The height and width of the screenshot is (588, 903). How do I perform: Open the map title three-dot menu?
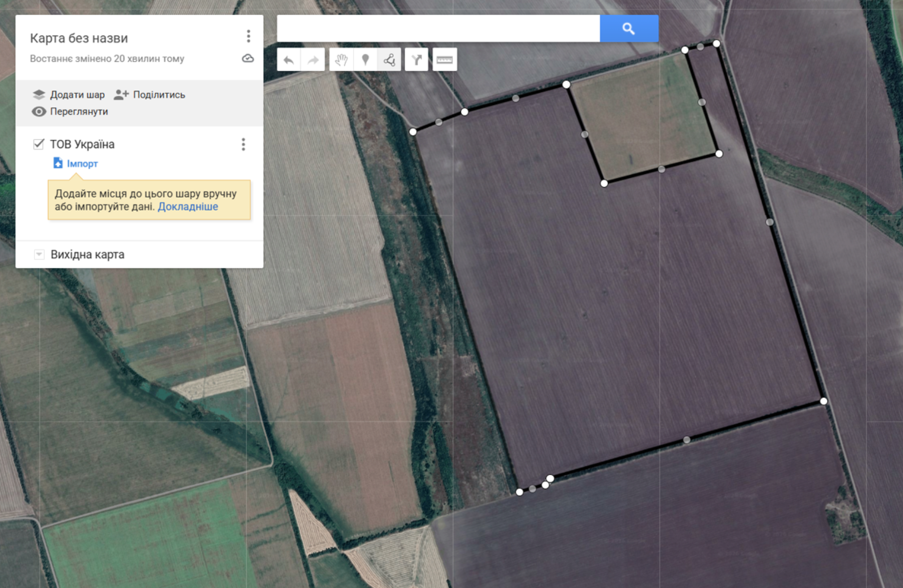point(248,36)
